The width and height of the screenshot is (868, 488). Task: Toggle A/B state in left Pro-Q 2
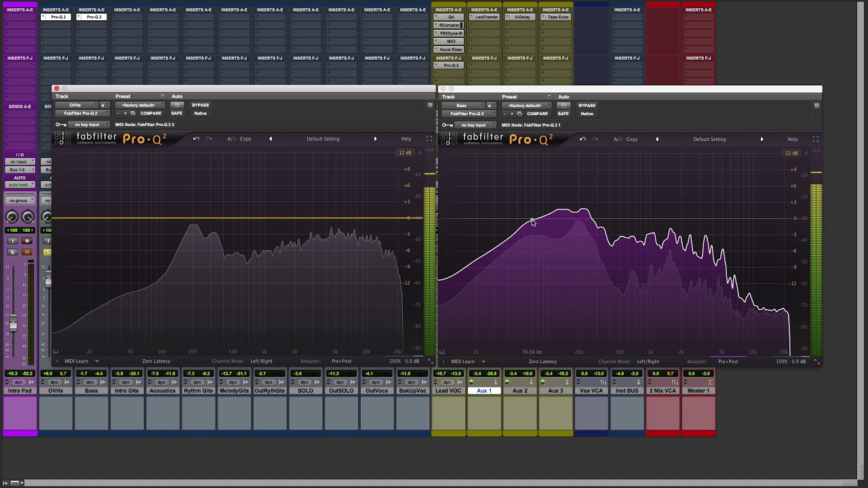point(231,139)
